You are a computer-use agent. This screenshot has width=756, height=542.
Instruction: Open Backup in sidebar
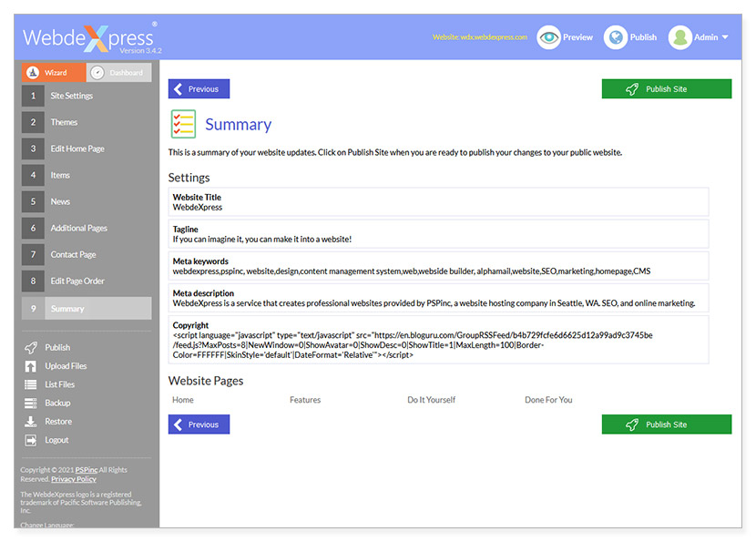pyautogui.click(x=57, y=404)
